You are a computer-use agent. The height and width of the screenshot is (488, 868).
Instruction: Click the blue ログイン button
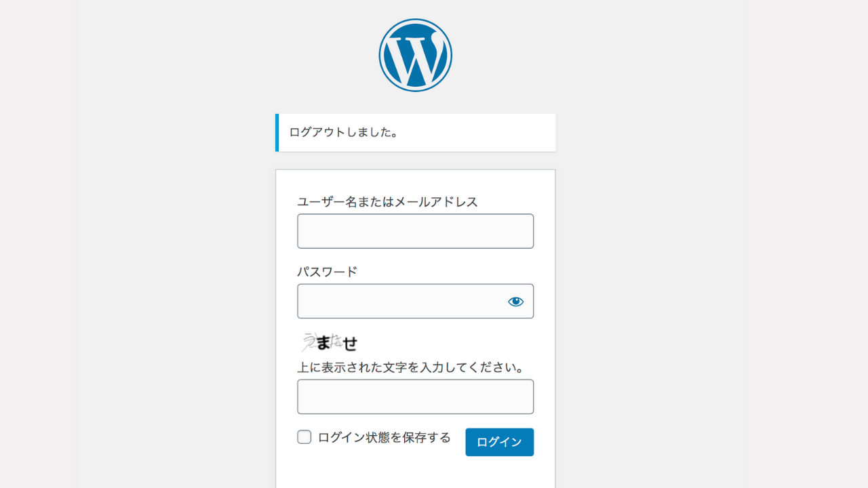[499, 442]
